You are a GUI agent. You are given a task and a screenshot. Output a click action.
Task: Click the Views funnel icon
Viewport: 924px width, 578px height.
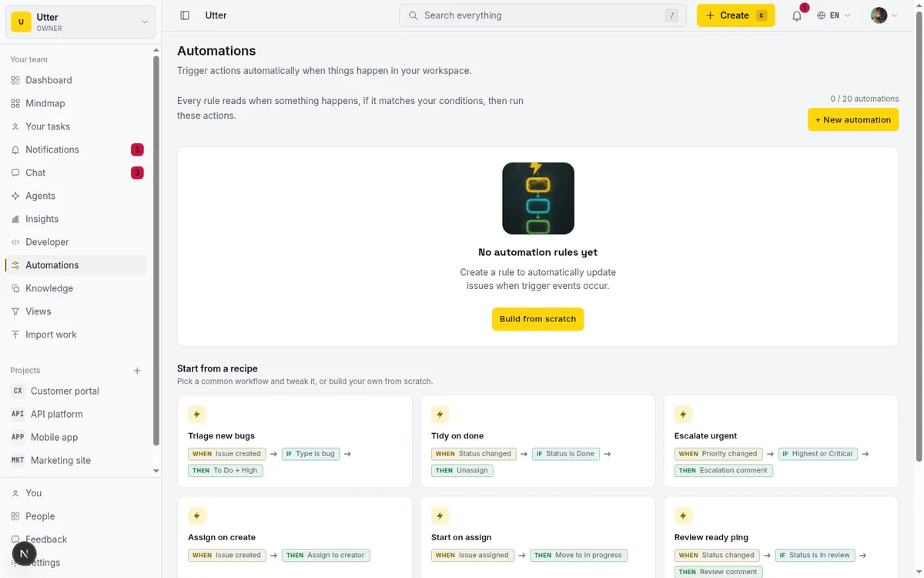15,311
